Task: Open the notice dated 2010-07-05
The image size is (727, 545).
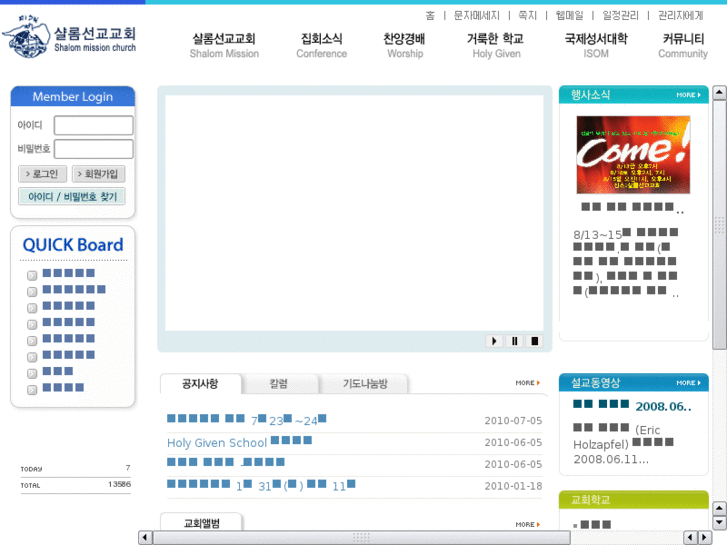Action: 247,420
